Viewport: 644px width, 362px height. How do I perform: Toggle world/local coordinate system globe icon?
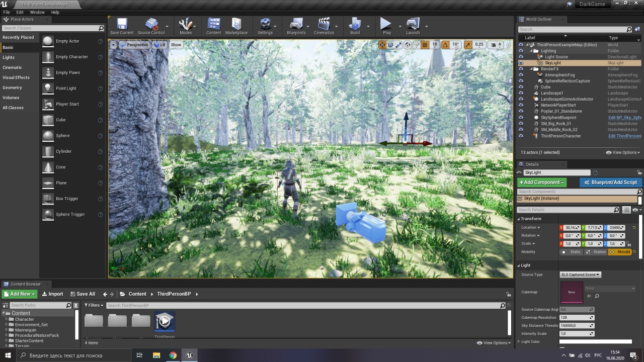pyautogui.click(x=408, y=45)
